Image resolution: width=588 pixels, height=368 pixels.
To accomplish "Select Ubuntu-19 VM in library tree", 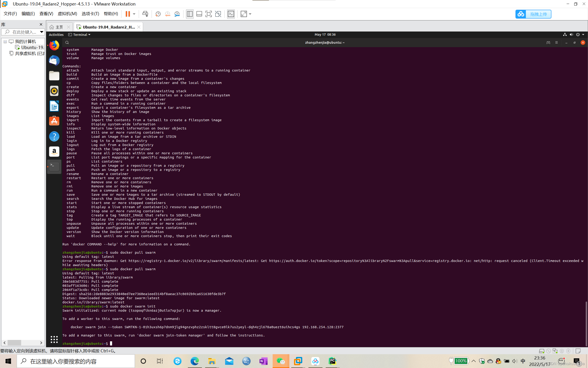I will pyautogui.click(x=30, y=47).
